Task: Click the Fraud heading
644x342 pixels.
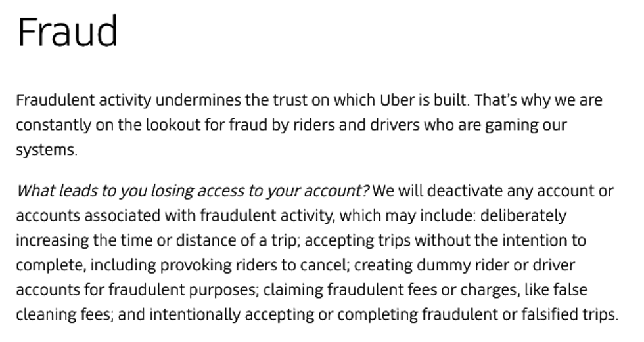Action: tap(67, 32)
